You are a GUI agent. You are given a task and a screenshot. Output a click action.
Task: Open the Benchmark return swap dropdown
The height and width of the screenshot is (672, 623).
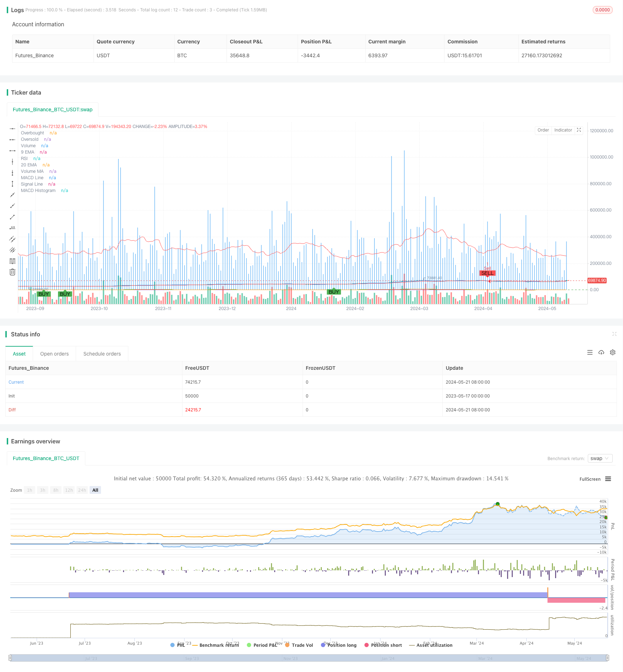(x=600, y=458)
